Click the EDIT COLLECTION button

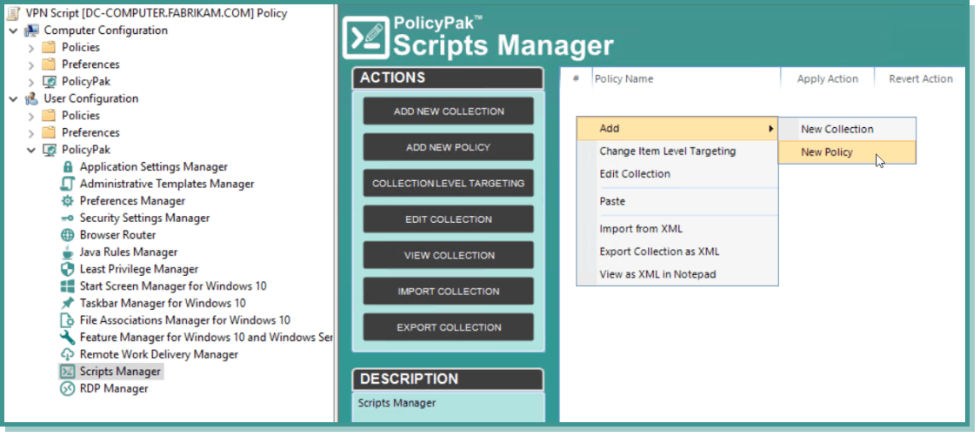point(448,219)
